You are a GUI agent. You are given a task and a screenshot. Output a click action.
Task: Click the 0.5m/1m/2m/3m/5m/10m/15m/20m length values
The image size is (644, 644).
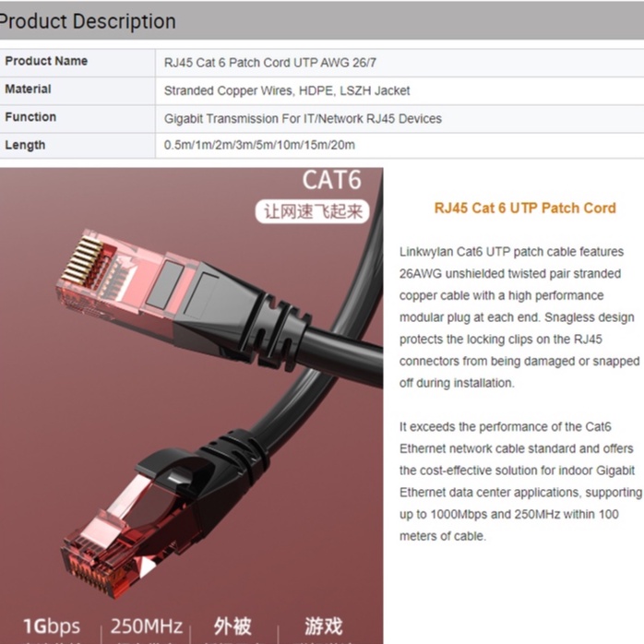pyautogui.click(x=259, y=145)
